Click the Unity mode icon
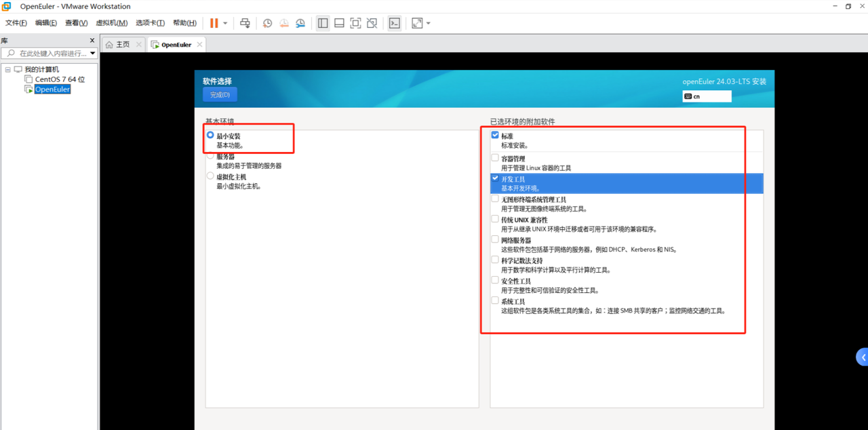The height and width of the screenshot is (430, 868). tap(372, 23)
